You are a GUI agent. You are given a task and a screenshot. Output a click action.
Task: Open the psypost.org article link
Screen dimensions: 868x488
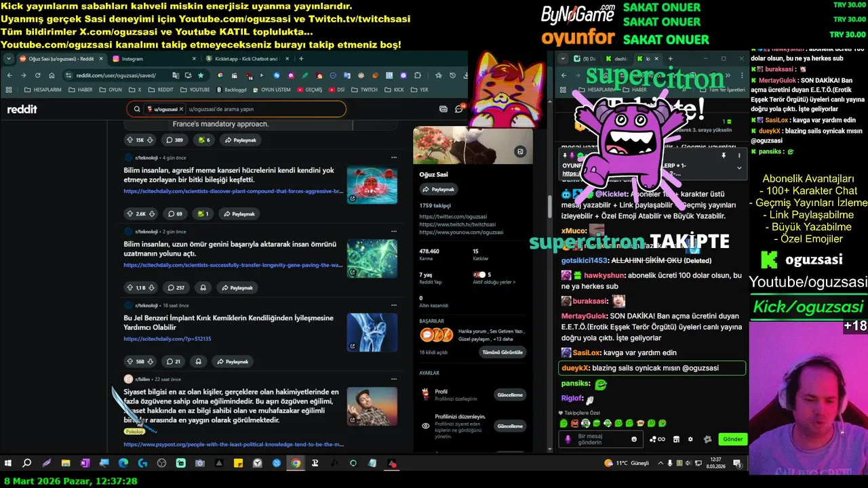click(x=233, y=445)
